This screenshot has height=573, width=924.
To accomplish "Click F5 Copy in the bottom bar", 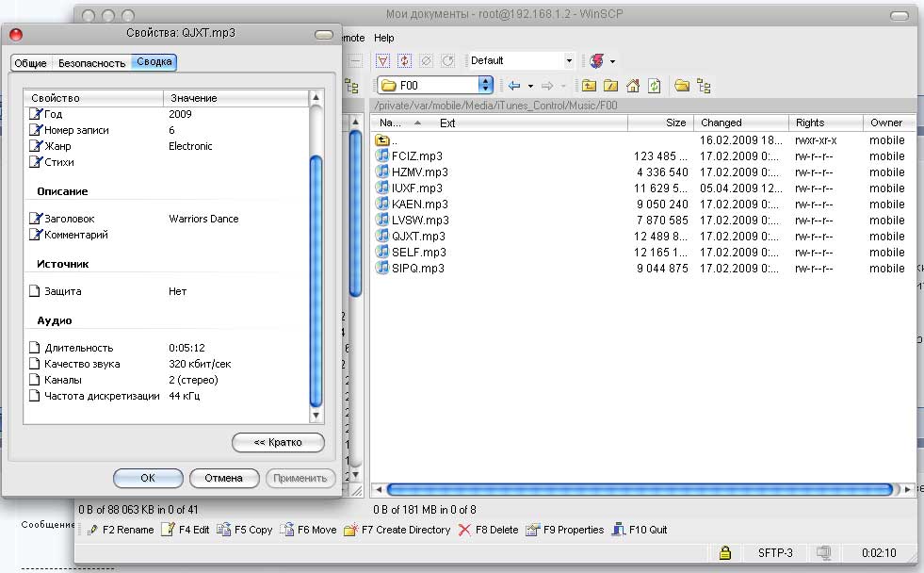I will pyautogui.click(x=245, y=530).
